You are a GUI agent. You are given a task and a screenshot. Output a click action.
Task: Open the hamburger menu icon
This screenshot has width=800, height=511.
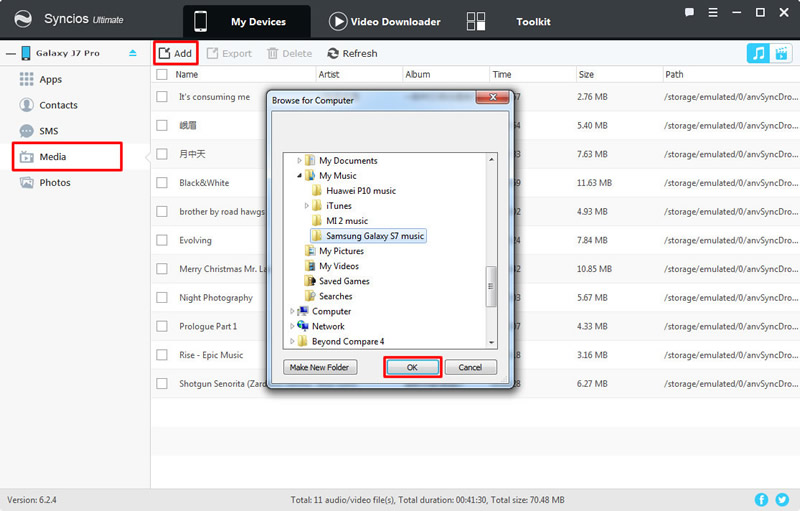(713, 13)
